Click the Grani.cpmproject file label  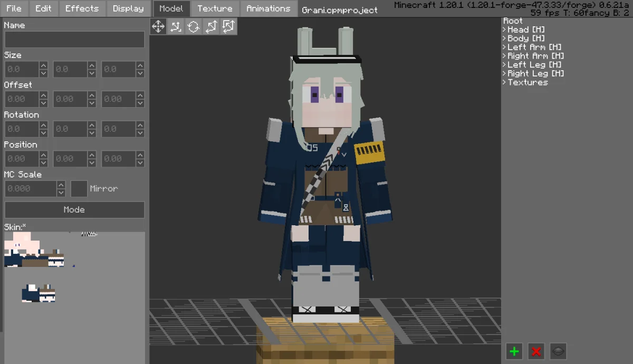click(x=340, y=10)
